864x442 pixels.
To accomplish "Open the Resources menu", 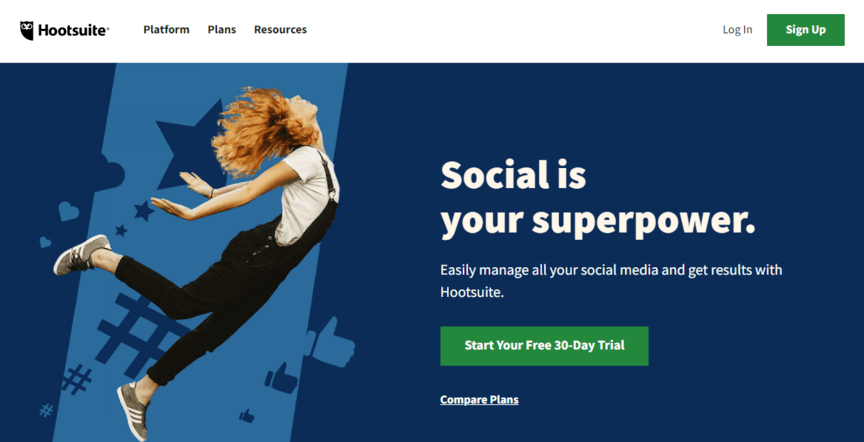I will click(x=280, y=30).
